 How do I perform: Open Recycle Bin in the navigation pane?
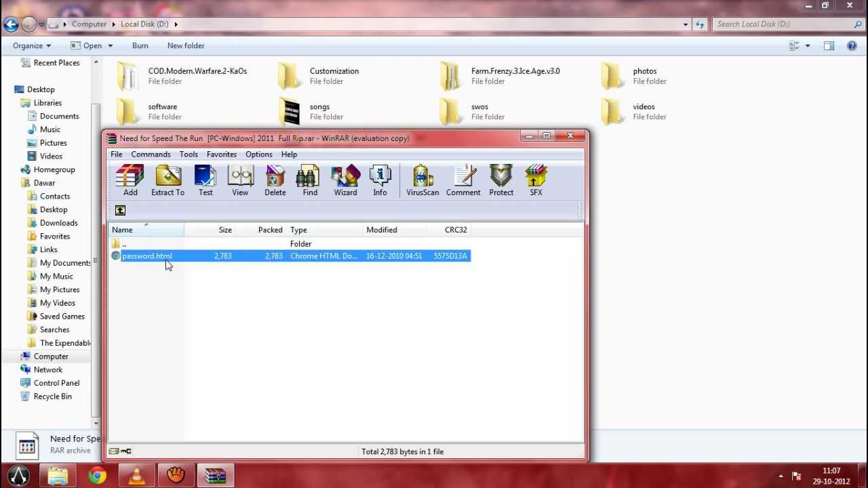click(46, 396)
